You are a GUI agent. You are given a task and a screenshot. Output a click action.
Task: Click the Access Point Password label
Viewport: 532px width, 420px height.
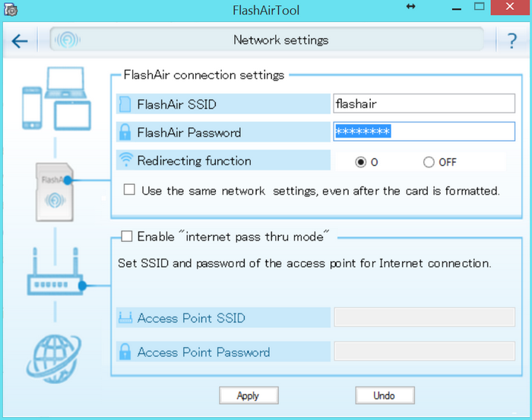pyautogui.click(x=204, y=352)
